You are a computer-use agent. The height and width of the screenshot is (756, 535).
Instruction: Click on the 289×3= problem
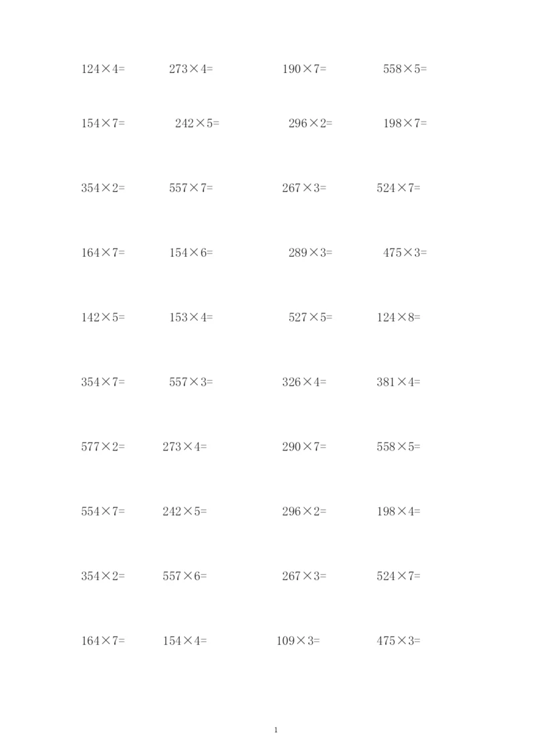click(x=310, y=253)
